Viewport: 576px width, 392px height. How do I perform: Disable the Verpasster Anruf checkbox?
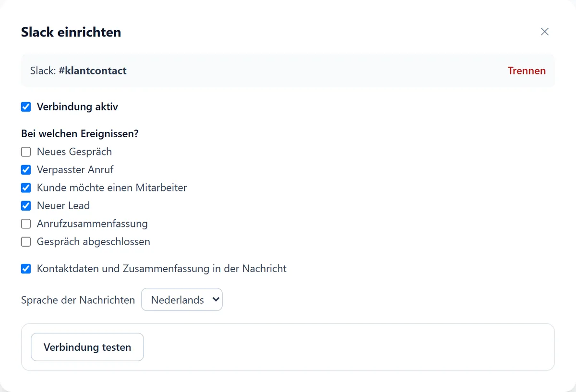pyautogui.click(x=26, y=170)
